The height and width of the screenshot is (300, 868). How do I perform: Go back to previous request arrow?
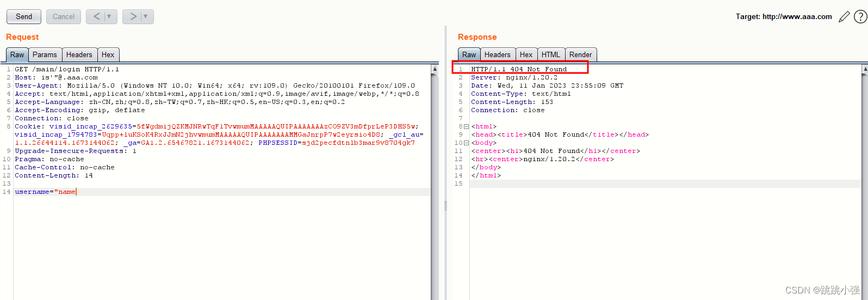pyautogui.click(x=97, y=16)
